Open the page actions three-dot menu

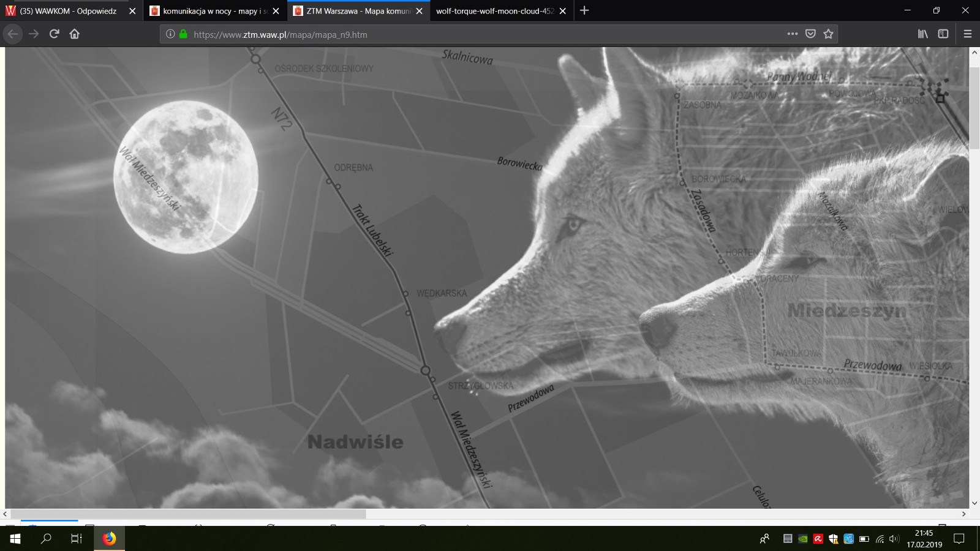click(792, 34)
